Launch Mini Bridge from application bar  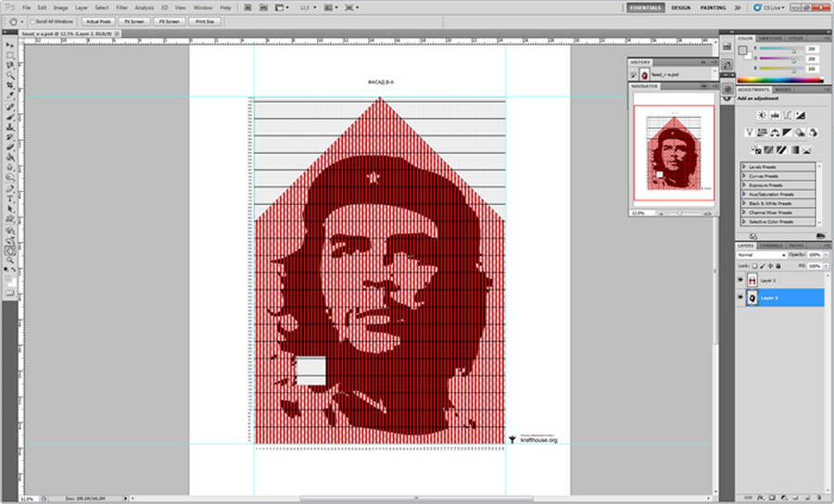click(x=263, y=7)
